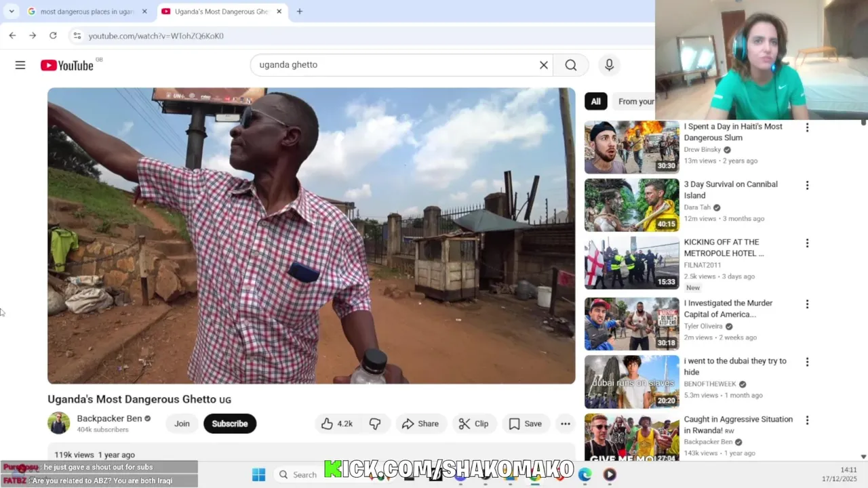Select the 'From your' filter chip

pos(635,102)
